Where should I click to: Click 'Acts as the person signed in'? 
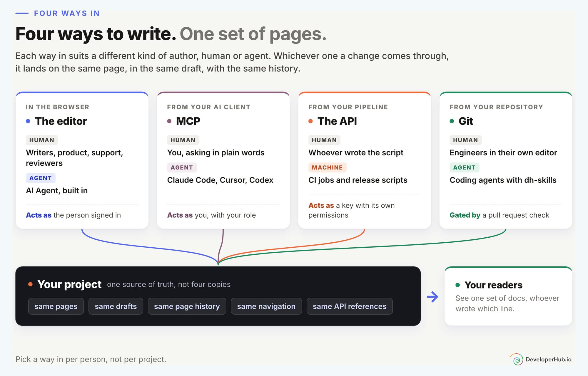tap(73, 215)
